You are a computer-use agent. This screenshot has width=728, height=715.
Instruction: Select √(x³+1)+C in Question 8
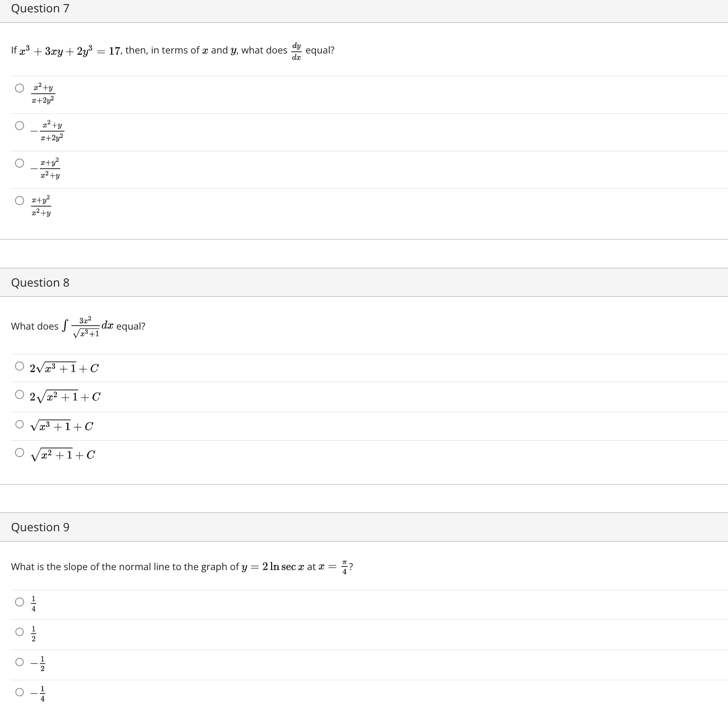click(20, 423)
